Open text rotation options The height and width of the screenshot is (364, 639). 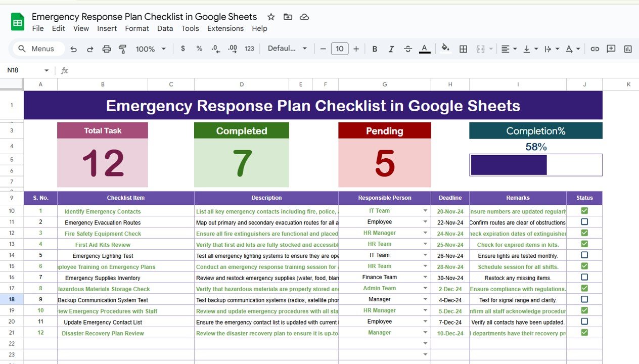(x=573, y=49)
